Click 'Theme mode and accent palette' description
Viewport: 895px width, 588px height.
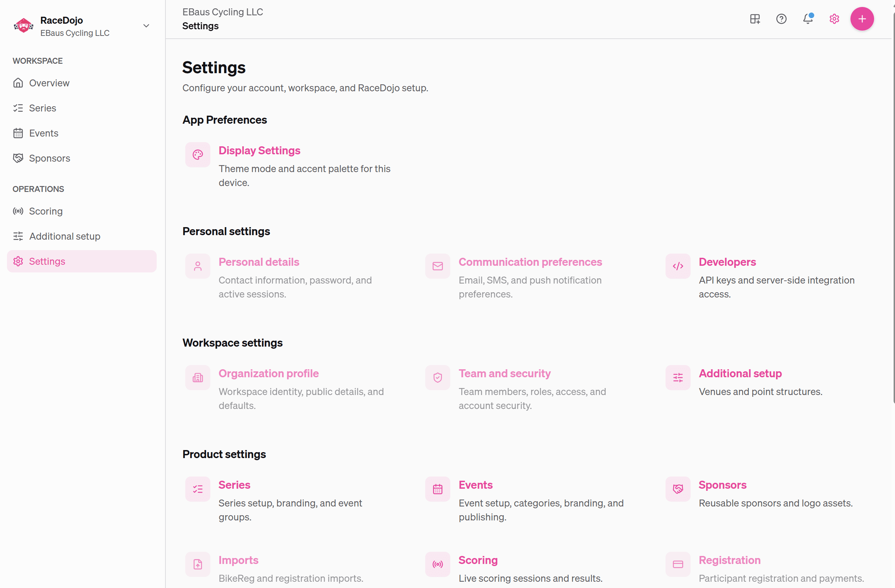coord(305,176)
